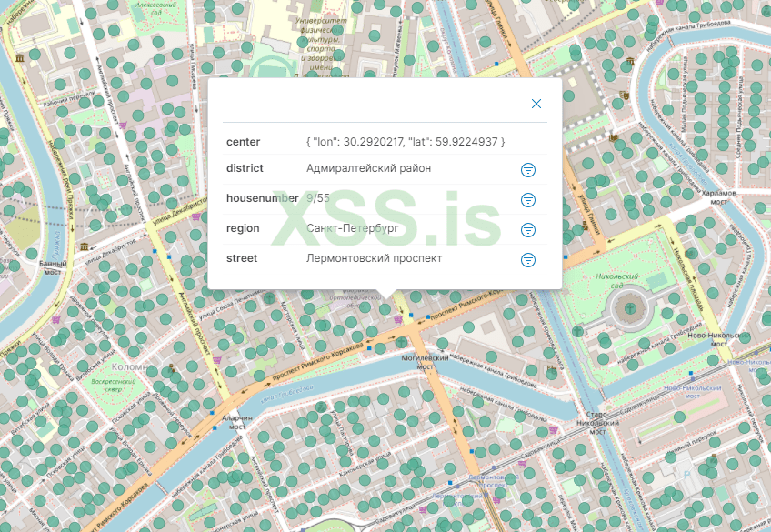Click the brown icon beside the Коломна label
The height and width of the screenshot is (532, 771).
[171, 367]
